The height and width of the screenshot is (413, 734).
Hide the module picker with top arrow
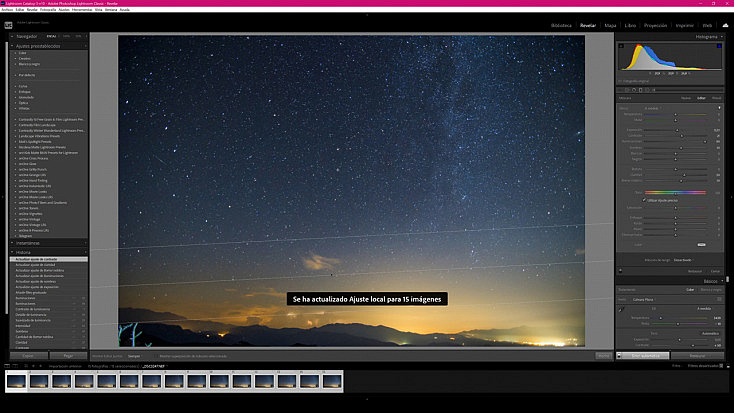coord(367,15)
